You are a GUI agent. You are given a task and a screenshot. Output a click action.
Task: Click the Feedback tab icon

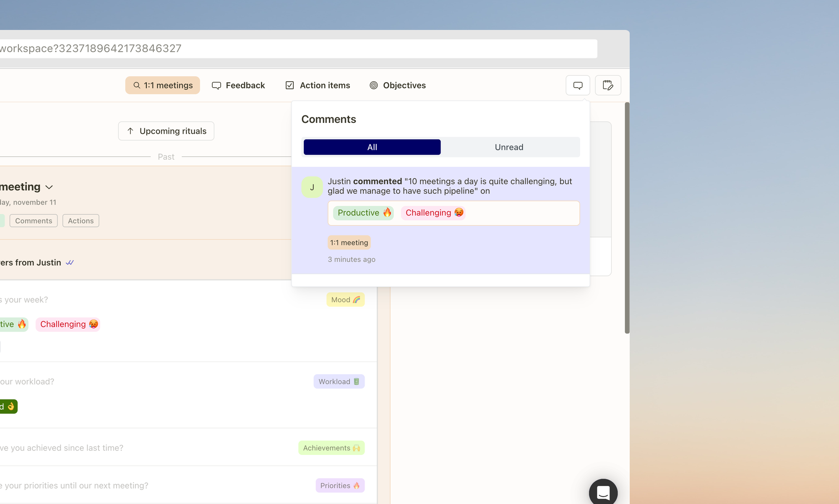coord(216,85)
